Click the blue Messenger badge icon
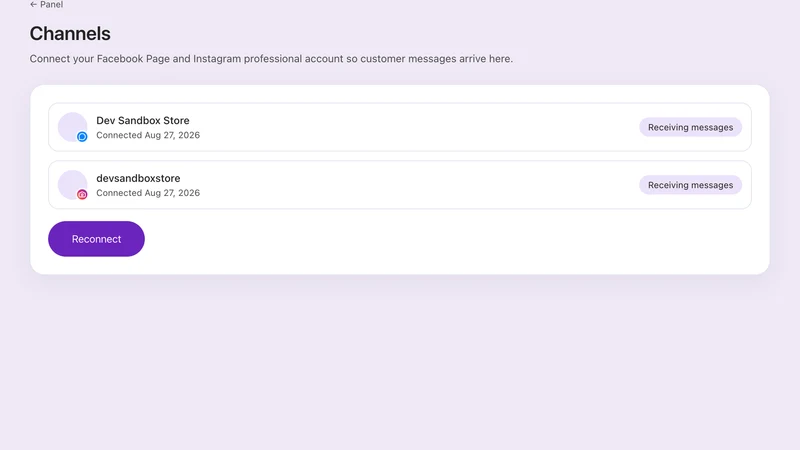The height and width of the screenshot is (450, 800). click(82, 137)
